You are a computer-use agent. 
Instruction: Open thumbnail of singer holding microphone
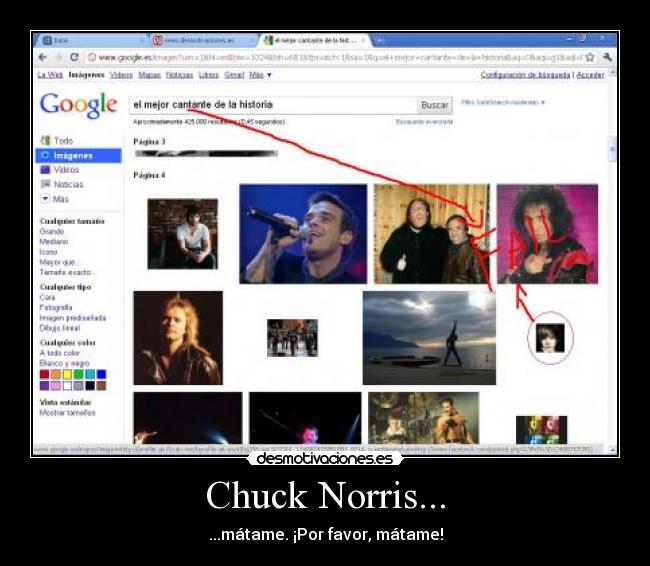click(x=303, y=234)
